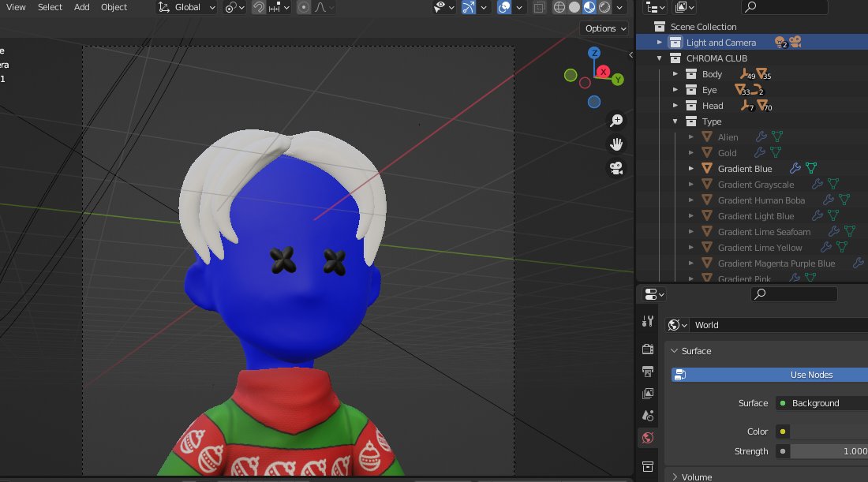Open the snapping options dropdown
This screenshot has width=868, height=482.
(x=279, y=7)
